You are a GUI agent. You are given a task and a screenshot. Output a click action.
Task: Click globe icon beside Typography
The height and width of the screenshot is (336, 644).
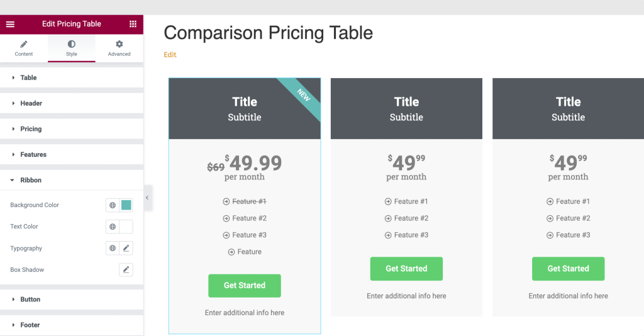point(113,248)
